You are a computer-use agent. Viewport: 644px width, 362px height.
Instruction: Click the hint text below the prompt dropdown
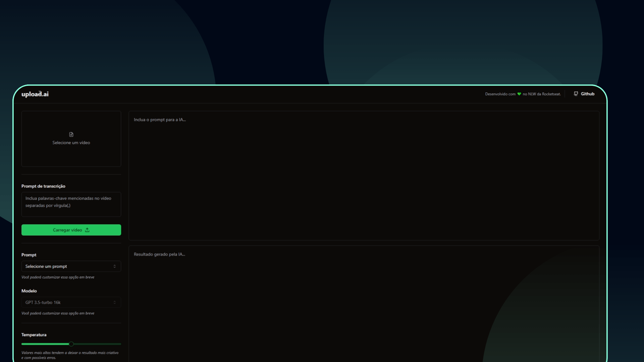pos(58,277)
